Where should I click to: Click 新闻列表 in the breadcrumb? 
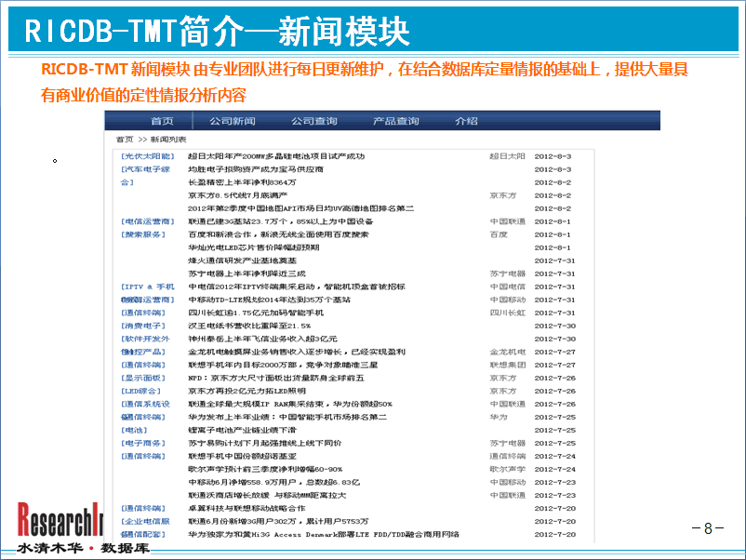click(x=168, y=140)
